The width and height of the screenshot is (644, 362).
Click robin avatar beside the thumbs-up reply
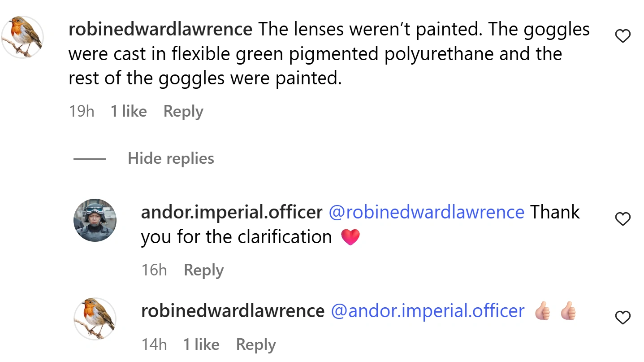[x=95, y=318]
